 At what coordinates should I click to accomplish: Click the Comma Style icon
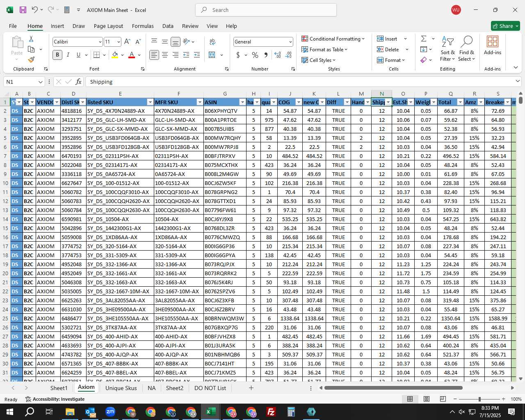266,55
